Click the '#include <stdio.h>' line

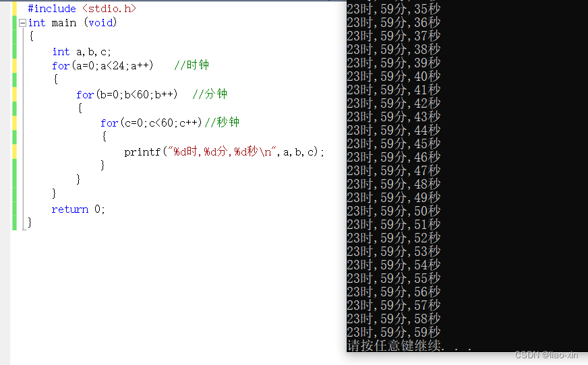coord(82,9)
